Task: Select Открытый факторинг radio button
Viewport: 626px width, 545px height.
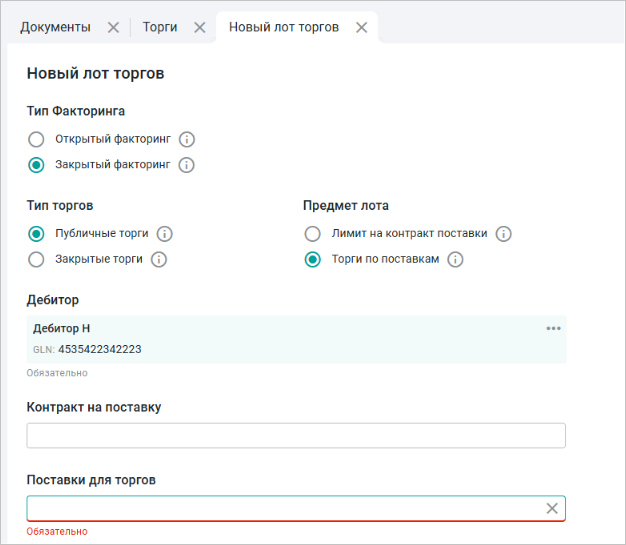Action: (x=36, y=140)
